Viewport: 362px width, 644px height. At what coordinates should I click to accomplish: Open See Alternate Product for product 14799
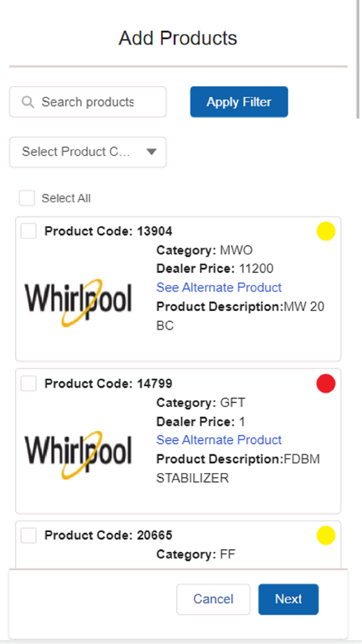(219, 440)
